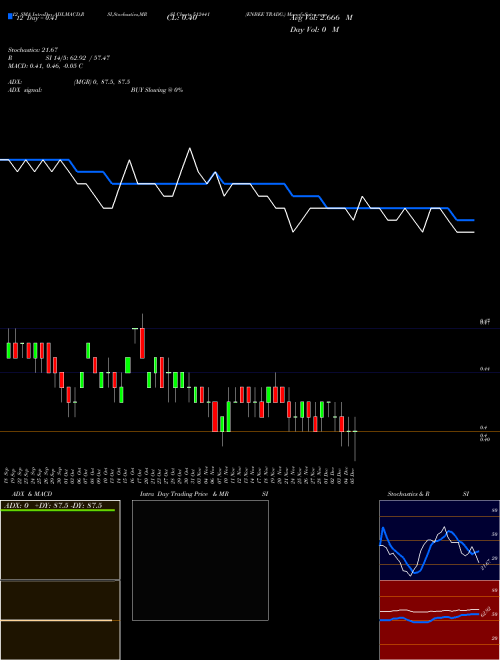Click the 'MACD: 0.41, 0.46, -0.05 C' line
The width and height of the screenshot is (500, 660).
[45, 66]
